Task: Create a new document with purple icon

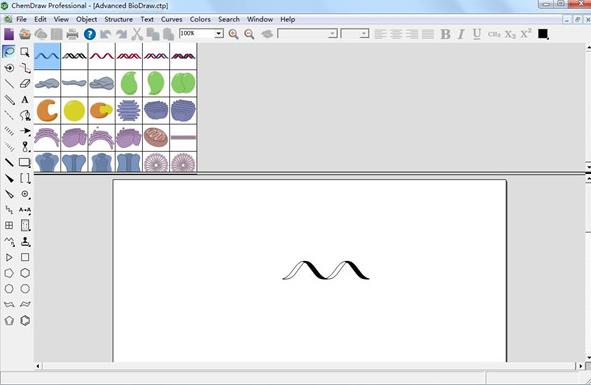Action: point(9,34)
